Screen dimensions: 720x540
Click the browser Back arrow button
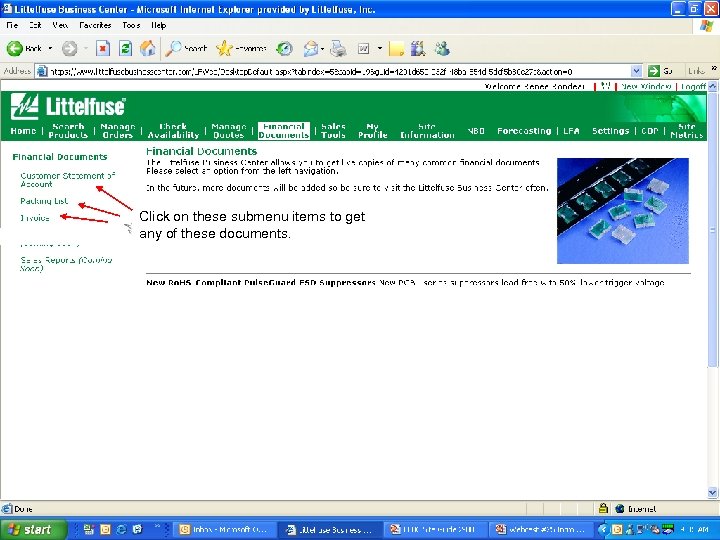coord(15,48)
